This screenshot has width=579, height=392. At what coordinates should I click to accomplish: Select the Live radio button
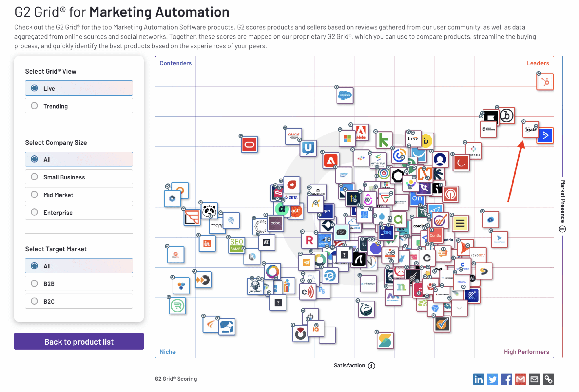[34, 88]
